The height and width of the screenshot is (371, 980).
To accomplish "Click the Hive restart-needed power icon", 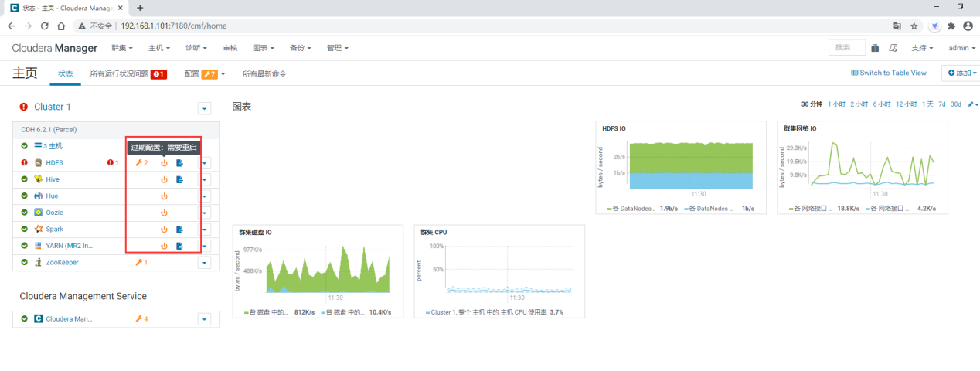I will coord(164,179).
